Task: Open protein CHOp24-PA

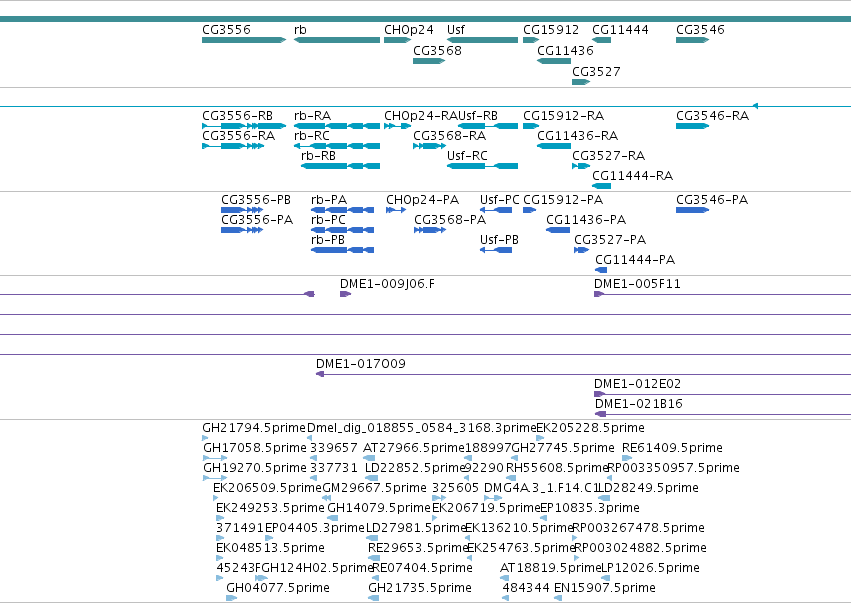Action: 396,210
